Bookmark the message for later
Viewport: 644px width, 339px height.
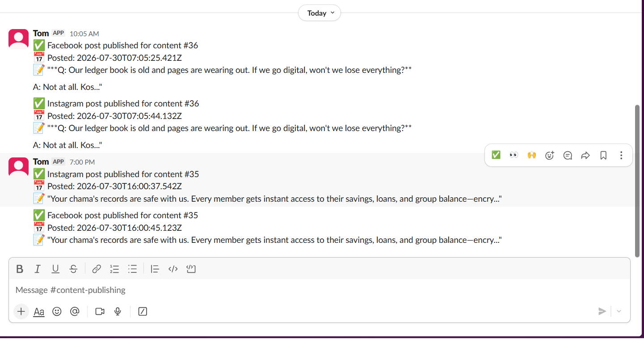click(x=603, y=155)
